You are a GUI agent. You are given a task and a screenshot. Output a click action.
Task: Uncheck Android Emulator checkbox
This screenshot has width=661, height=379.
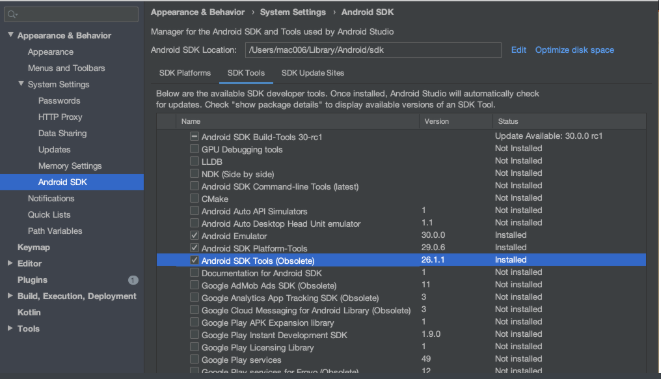coord(194,236)
